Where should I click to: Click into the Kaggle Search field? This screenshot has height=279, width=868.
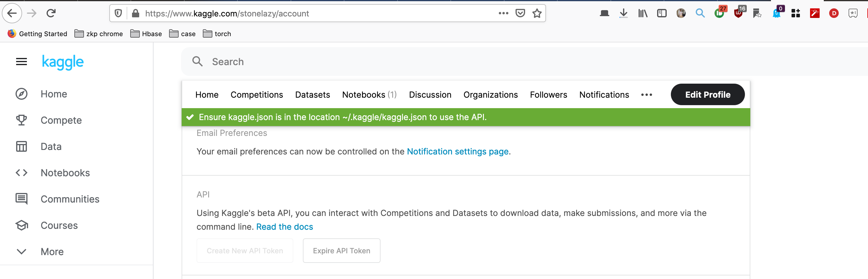click(x=404, y=62)
